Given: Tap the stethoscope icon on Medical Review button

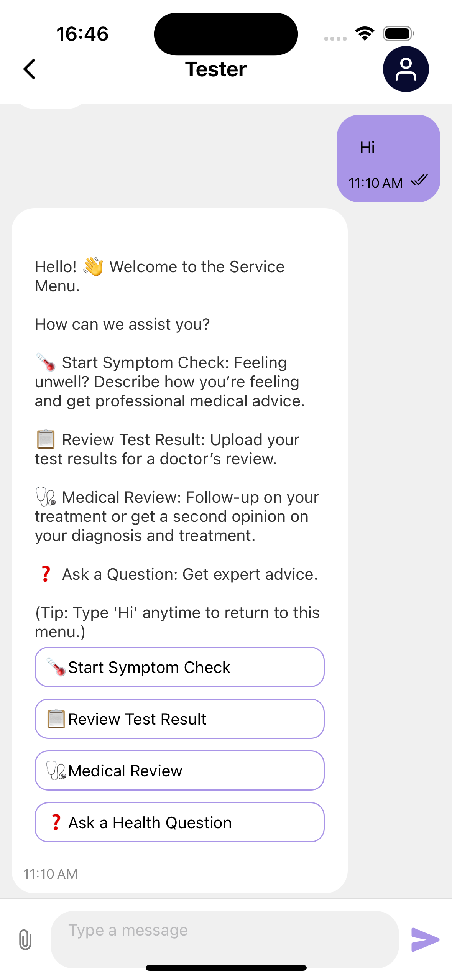Looking at the screenshot, I should [x=56, y=770].
